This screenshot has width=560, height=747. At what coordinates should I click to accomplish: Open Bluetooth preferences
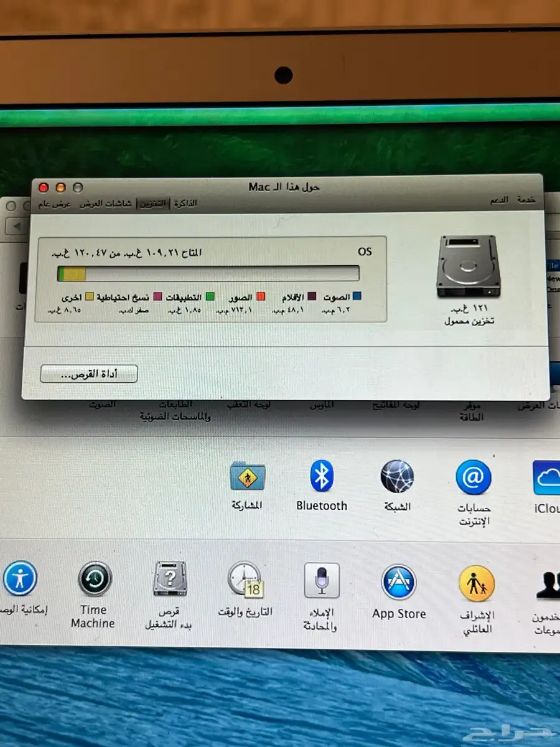point(322,476)
